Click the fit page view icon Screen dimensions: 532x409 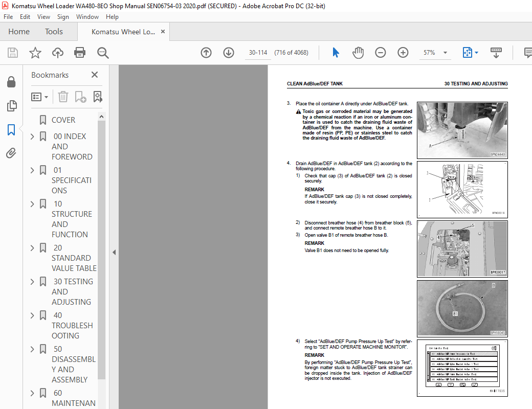(x=467, y=53)
